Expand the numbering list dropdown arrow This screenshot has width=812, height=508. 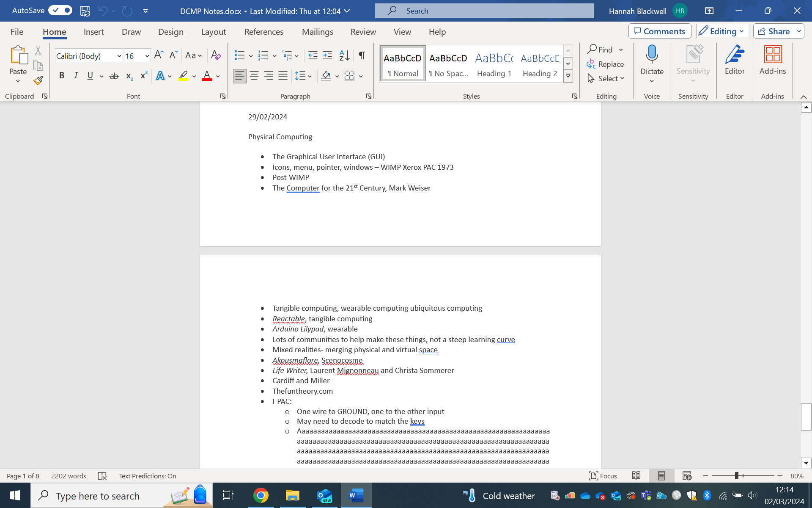(274, 55)
